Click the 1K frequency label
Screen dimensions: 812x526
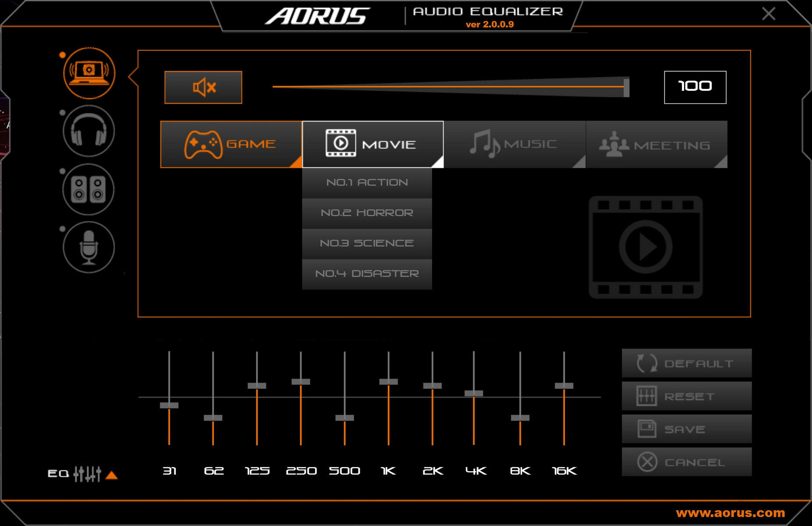pos(388,471)
